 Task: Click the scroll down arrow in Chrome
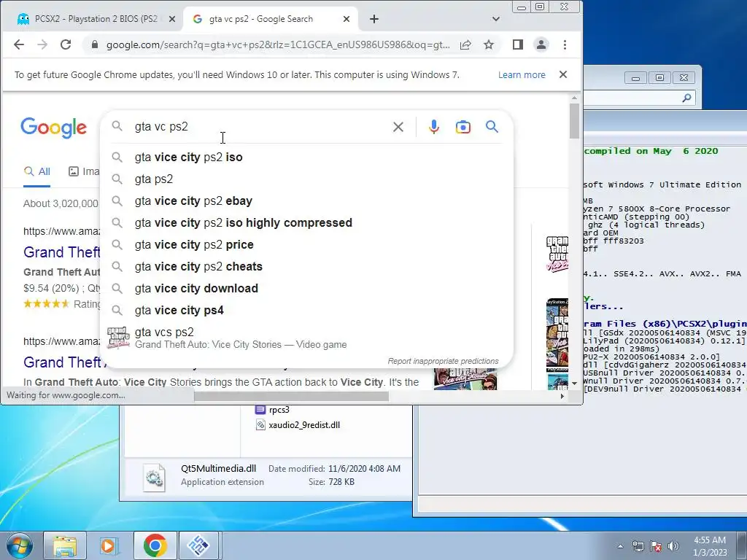[x=575, y=384]
